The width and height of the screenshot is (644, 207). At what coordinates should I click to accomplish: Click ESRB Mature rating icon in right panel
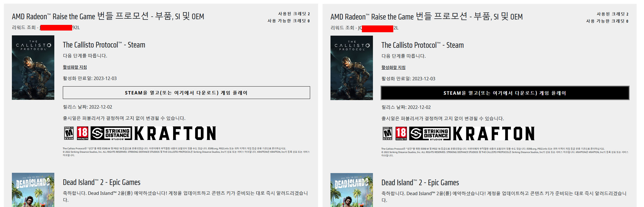click(388, 133)
